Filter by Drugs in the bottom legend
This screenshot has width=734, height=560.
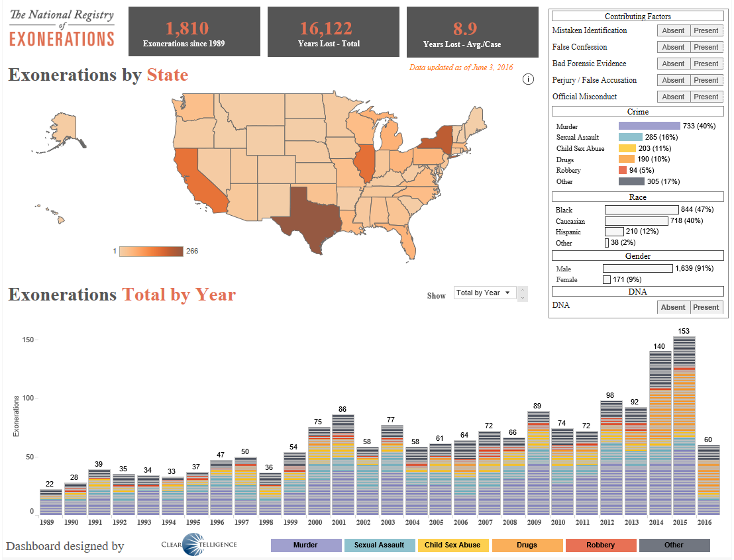click(528, 545)
